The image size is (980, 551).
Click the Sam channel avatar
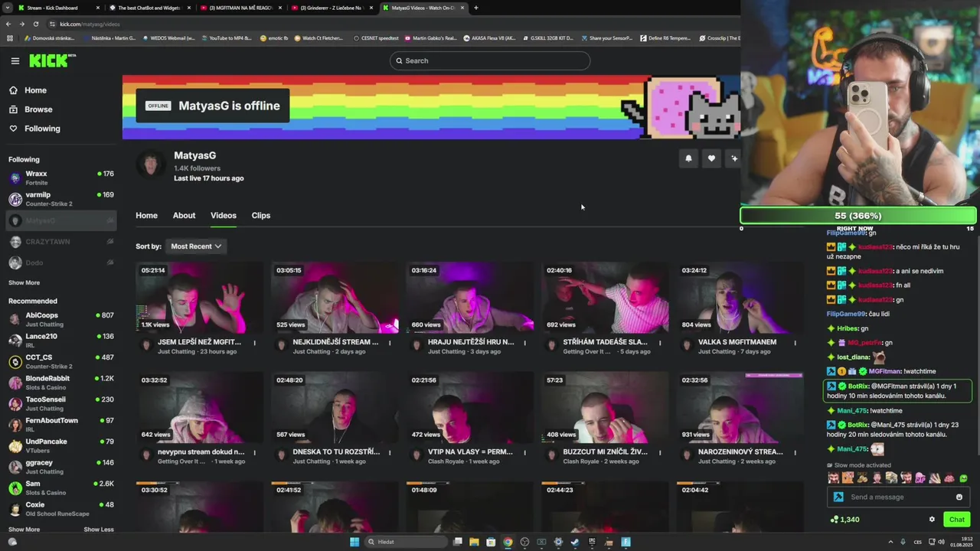coord(15,487)
